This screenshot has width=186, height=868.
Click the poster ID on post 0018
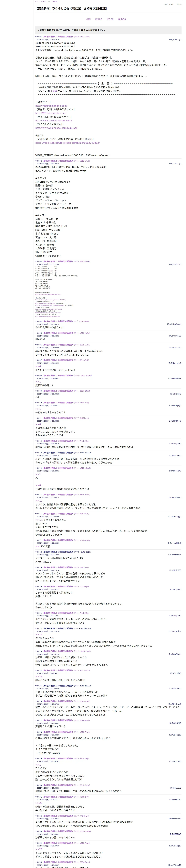tap(175, 555)
